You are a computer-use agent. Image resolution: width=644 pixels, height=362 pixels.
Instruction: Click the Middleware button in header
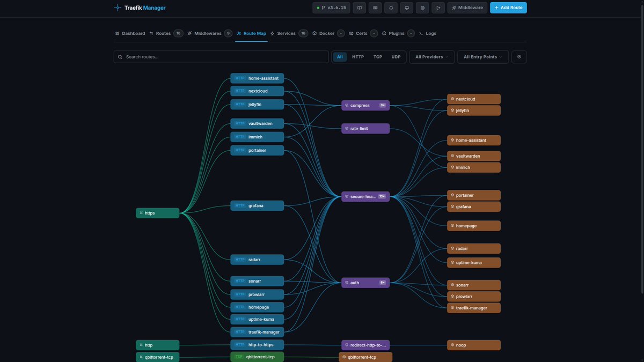(467, 8)
